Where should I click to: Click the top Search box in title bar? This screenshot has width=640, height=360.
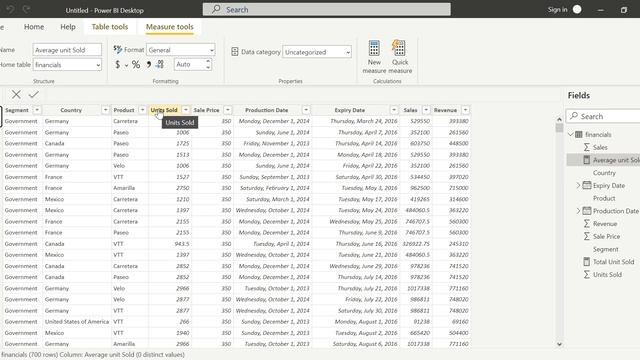[327, 9]
